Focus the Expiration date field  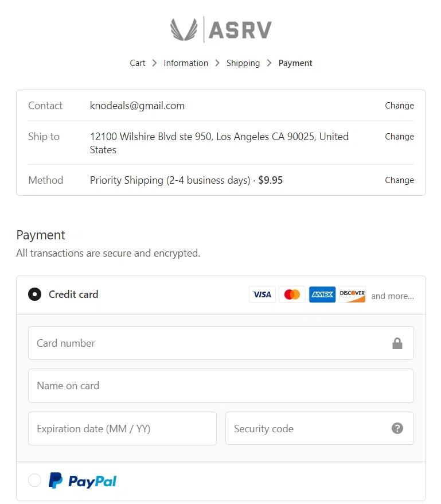[x=122, y=428]
